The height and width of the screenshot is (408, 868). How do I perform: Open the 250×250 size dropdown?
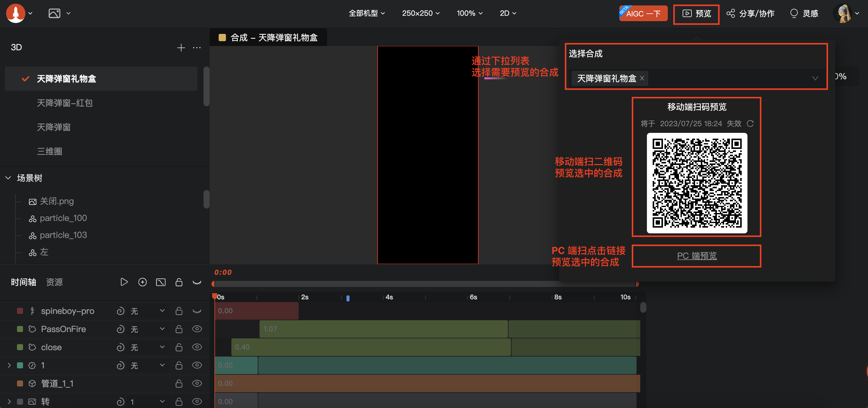click(420, 13)
